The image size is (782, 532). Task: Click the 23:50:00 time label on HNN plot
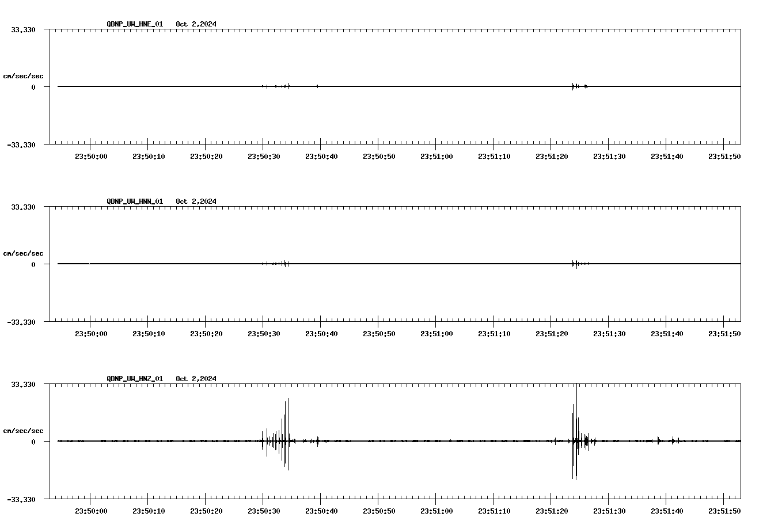tap(91, 334)
